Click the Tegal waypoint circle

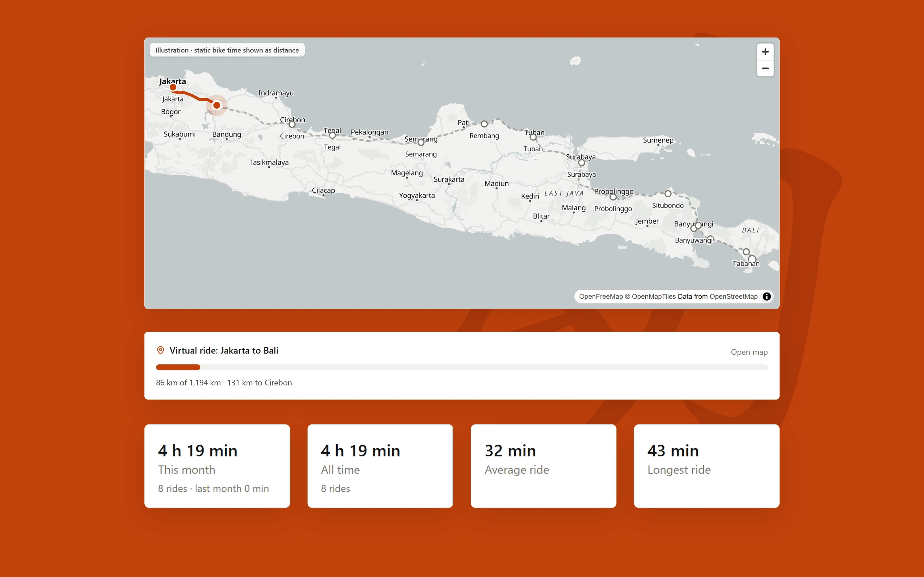[332, 135]
